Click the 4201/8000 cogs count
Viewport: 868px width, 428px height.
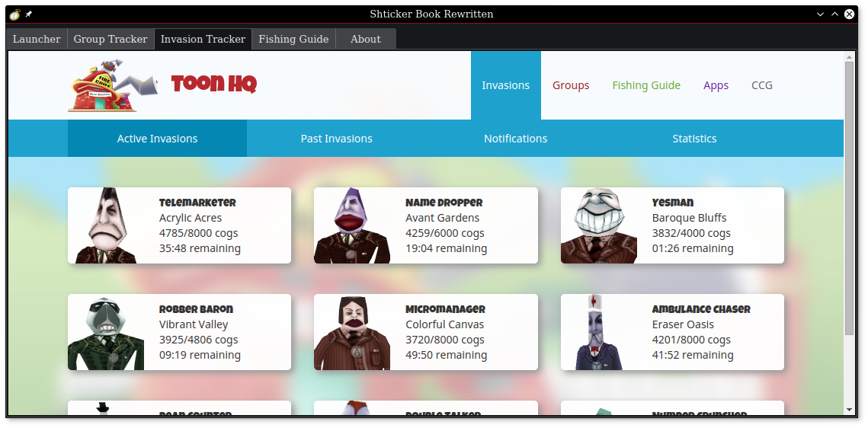point(691,340)
